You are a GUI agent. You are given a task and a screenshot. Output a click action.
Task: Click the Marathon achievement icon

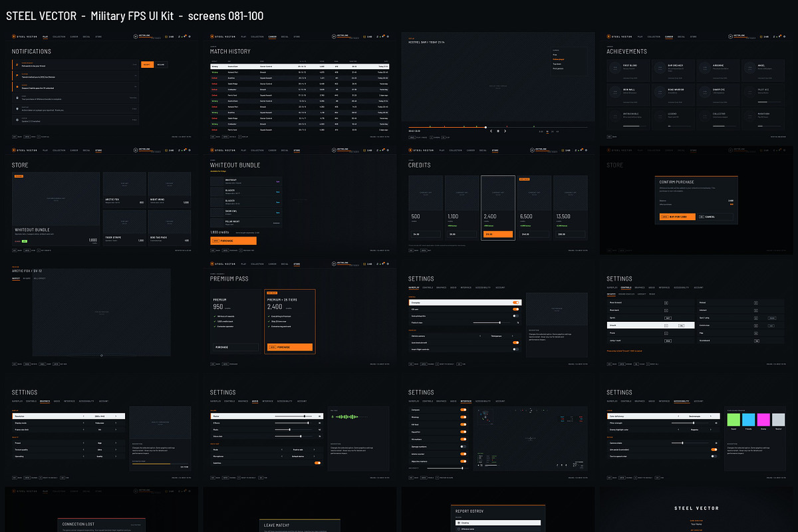[x=749, y=116]
